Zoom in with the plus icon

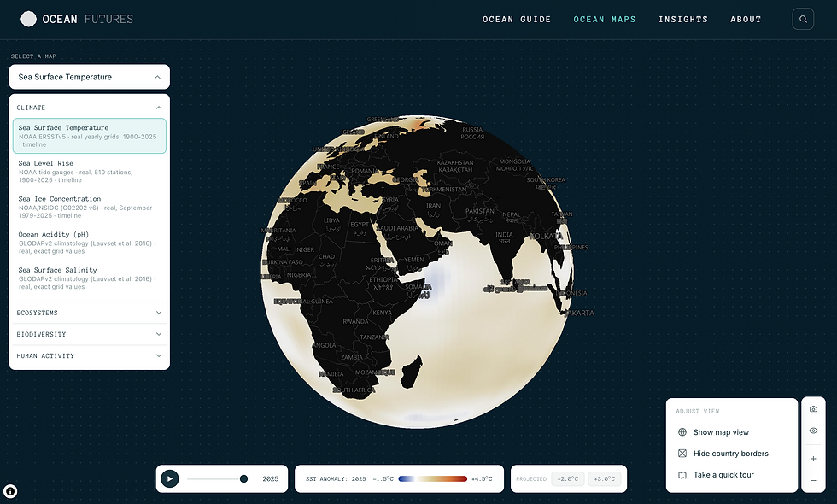coord(813,459)
